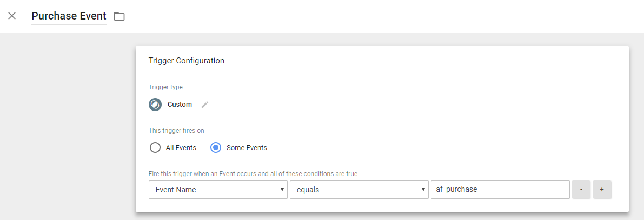Open the equals operator dropdown
The height and width of the screenshot is (220, 644).
click(x=359, y=190)
